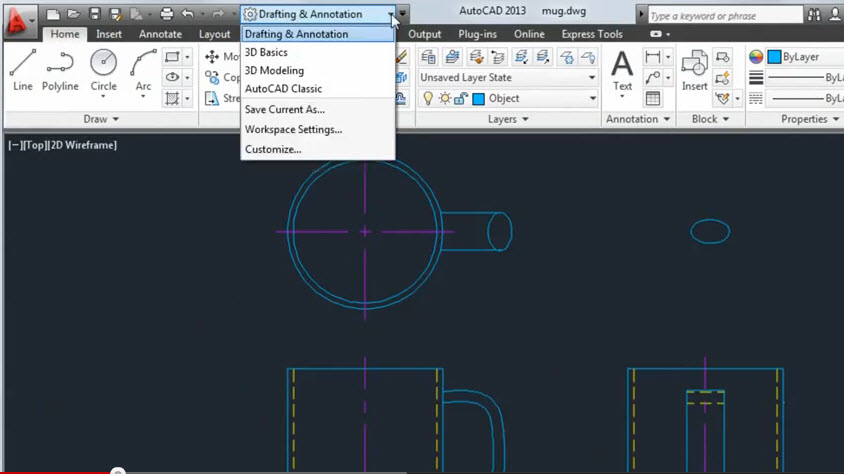Click the Redo arrow icon

tap(218, 14)
